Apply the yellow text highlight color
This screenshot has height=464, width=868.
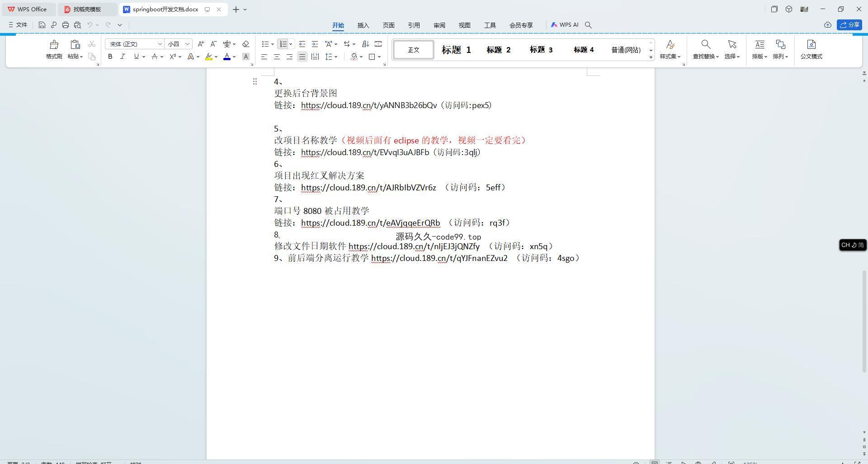[208, 57]
